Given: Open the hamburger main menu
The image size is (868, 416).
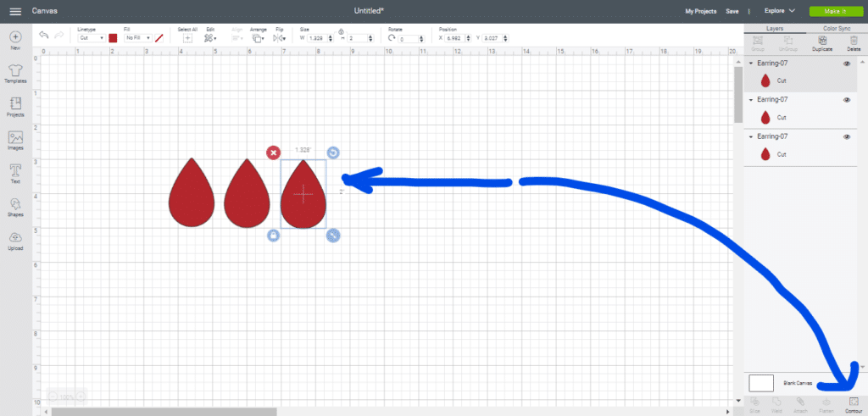Looking at the screenshot, I should (15, 11).
